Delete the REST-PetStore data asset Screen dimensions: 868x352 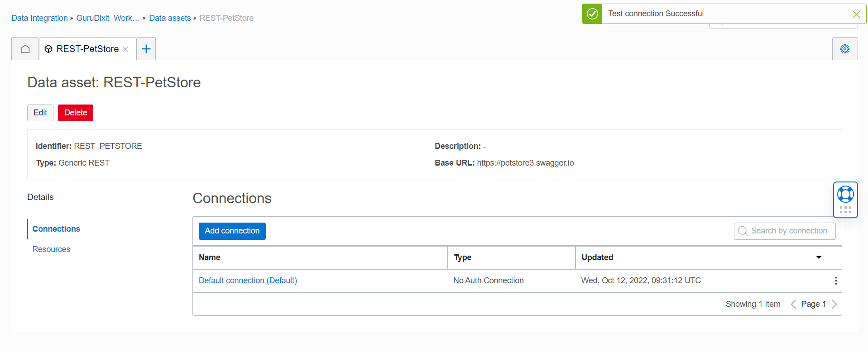76,113
